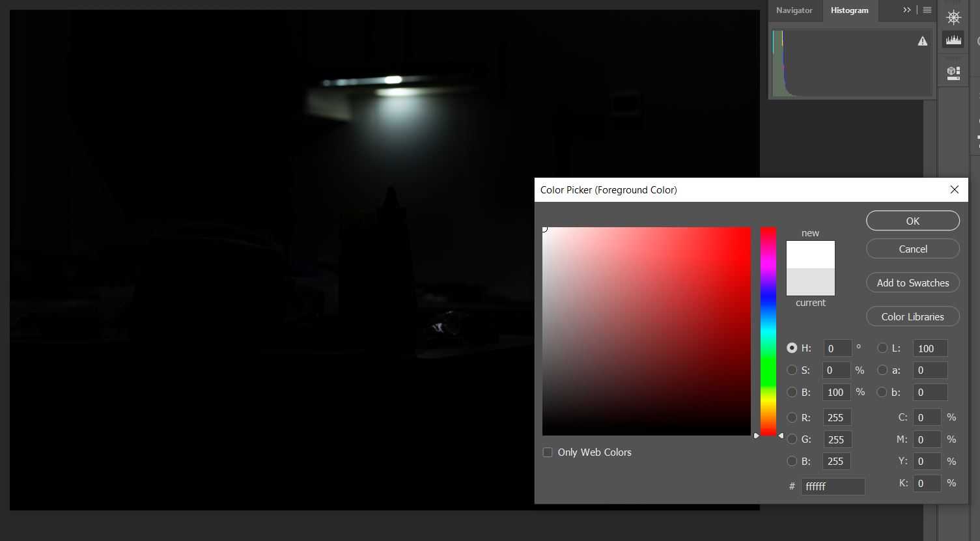The width and height of the screenshot is (980, 541).
Task: Select the L: lightness radio button
Action: [882, 348]
